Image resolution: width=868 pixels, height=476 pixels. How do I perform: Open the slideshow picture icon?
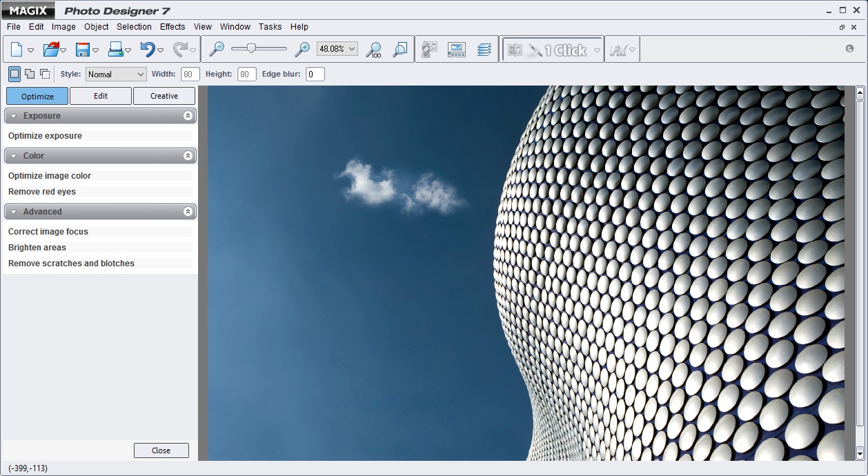pyautogui.click(x=457, y=50)
